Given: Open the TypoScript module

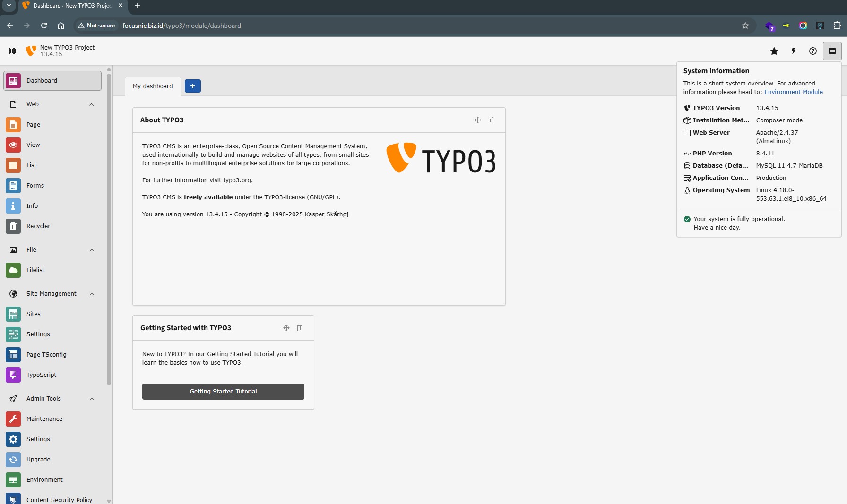Looking at the screenshot, I should (x=41, y=375).
